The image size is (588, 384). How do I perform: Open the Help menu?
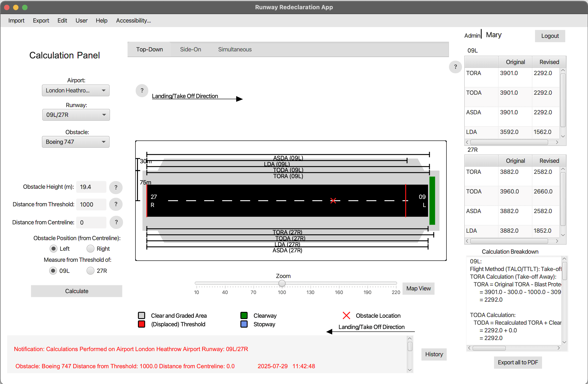tap(102, 21)
